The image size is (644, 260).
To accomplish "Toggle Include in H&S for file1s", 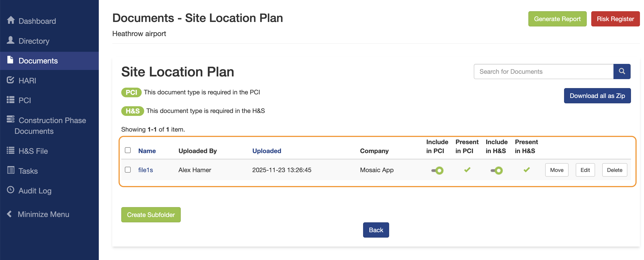I will tap(496, 170).
